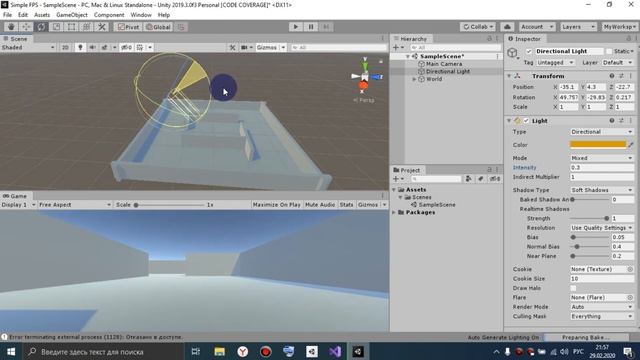Select the Move tool

[x=26, y=27]
